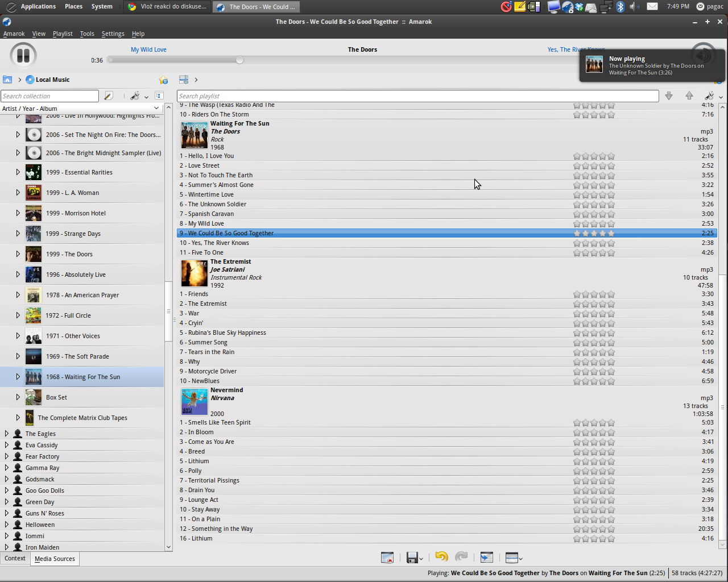Open collection sort options wrench icon
The height and width of the screenshot is (582, 728).
135,96
